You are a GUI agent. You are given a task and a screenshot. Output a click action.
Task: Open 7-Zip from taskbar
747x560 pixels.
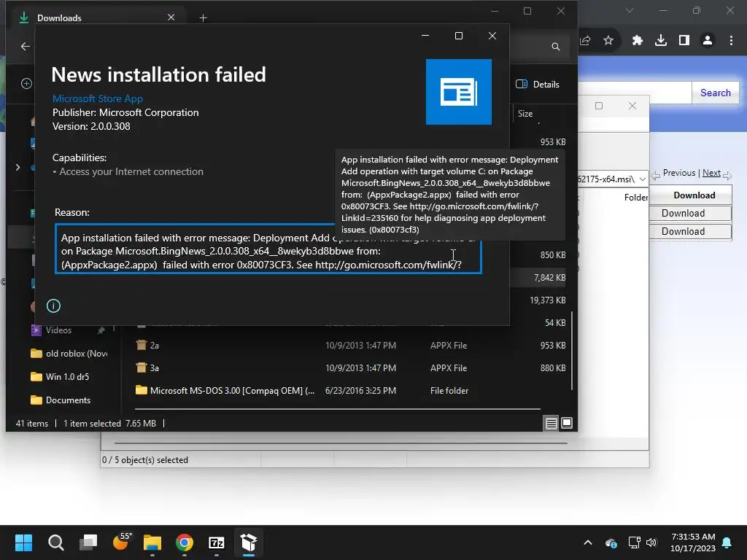(217, 542)
